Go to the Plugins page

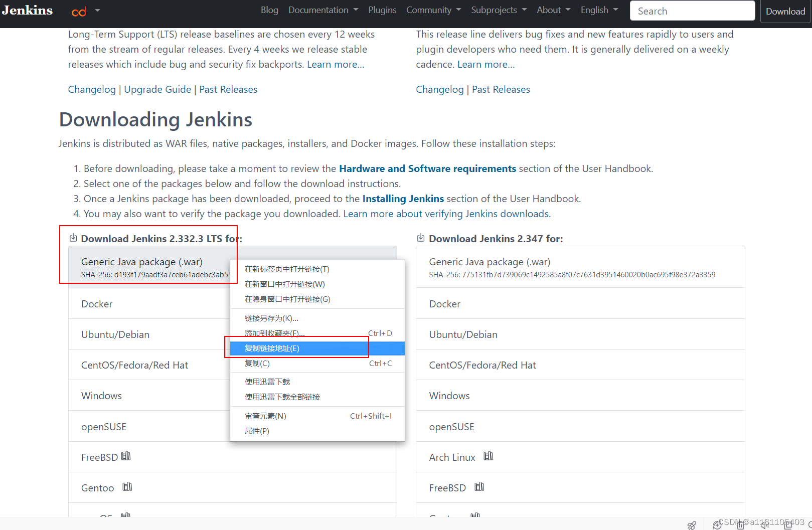pyautogui.click(x=382, y=10)
